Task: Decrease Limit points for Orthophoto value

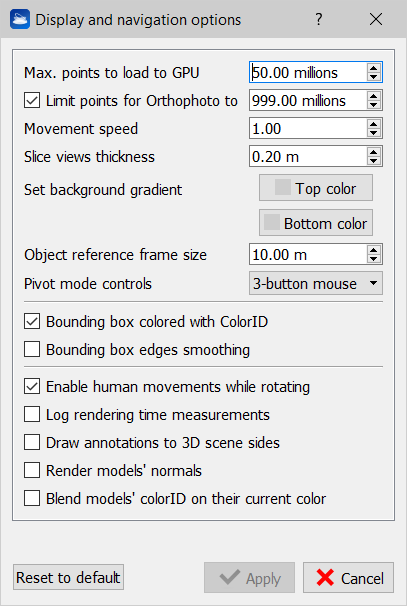Action: (x=373, y=105)
